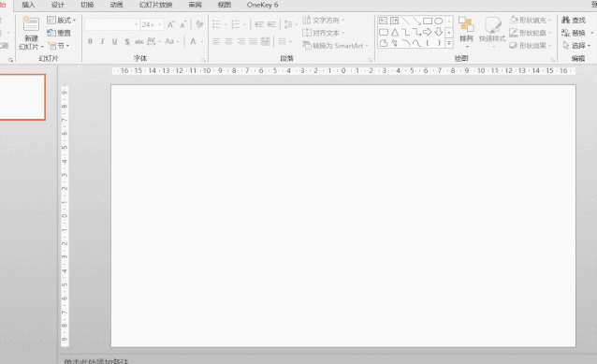Toggle text Shadow (S)
This screenshot has width=597, height=364.
click(127, 41)
